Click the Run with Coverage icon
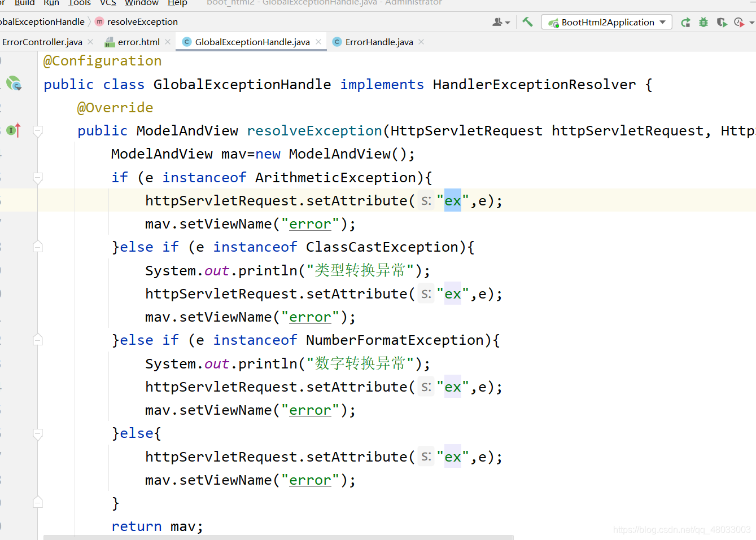This screenshot has width=756, height=540. (x=722, y=23)
